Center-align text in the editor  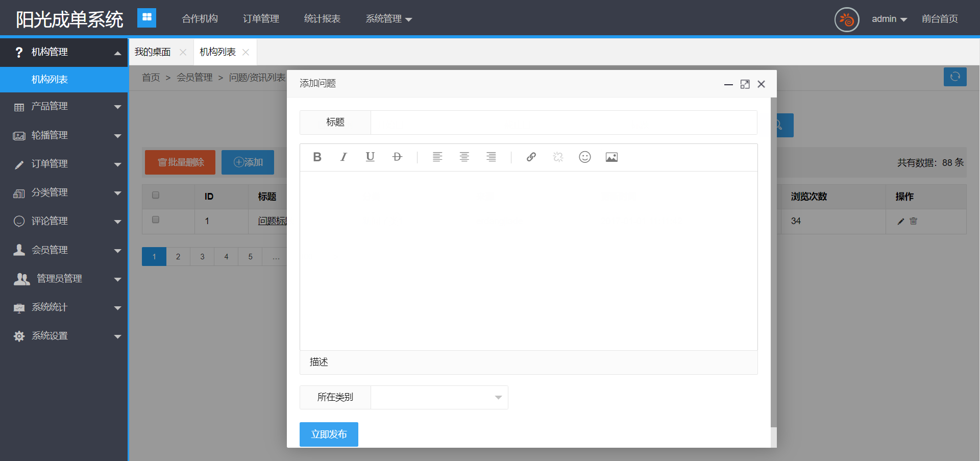464,157
